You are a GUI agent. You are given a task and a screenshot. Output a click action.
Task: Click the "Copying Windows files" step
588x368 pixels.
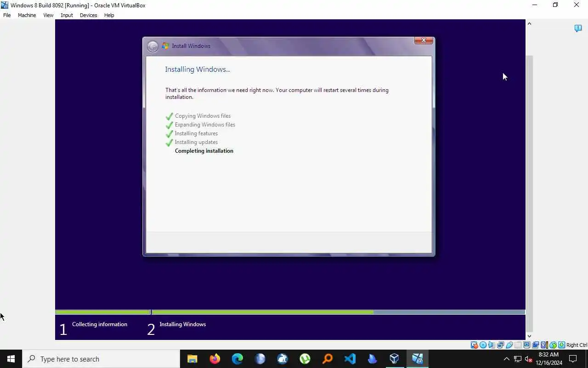coord(203,116)
